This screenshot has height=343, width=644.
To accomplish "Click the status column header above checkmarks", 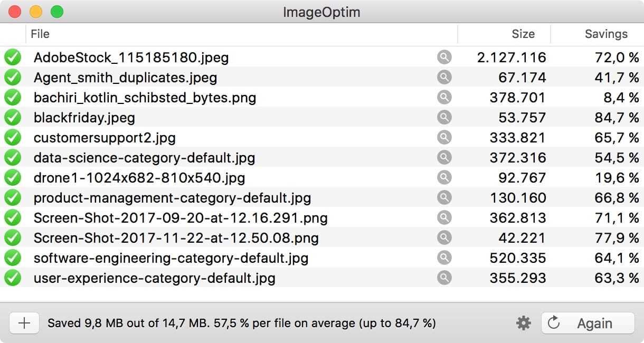I will 13,34.
